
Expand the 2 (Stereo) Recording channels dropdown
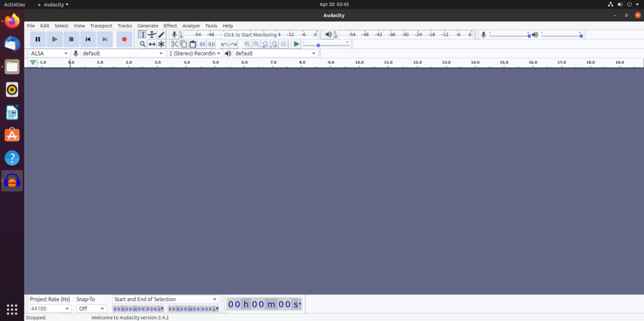click(195, 53)
